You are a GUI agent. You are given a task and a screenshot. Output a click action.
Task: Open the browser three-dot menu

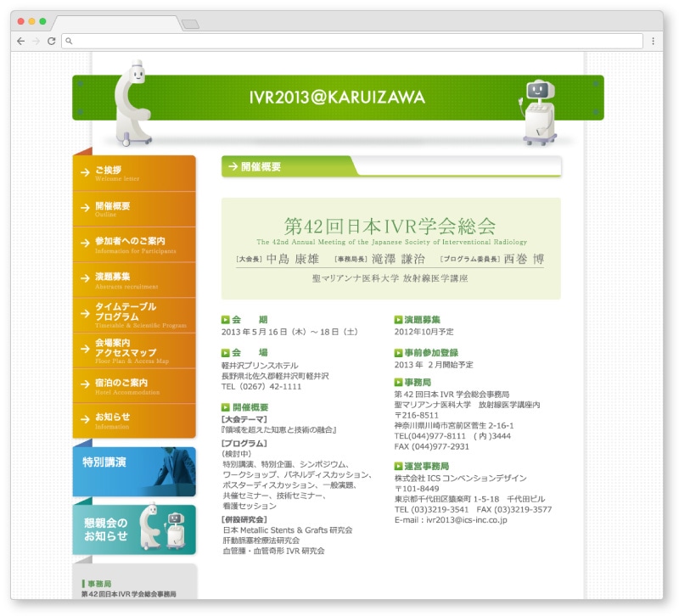653,41
